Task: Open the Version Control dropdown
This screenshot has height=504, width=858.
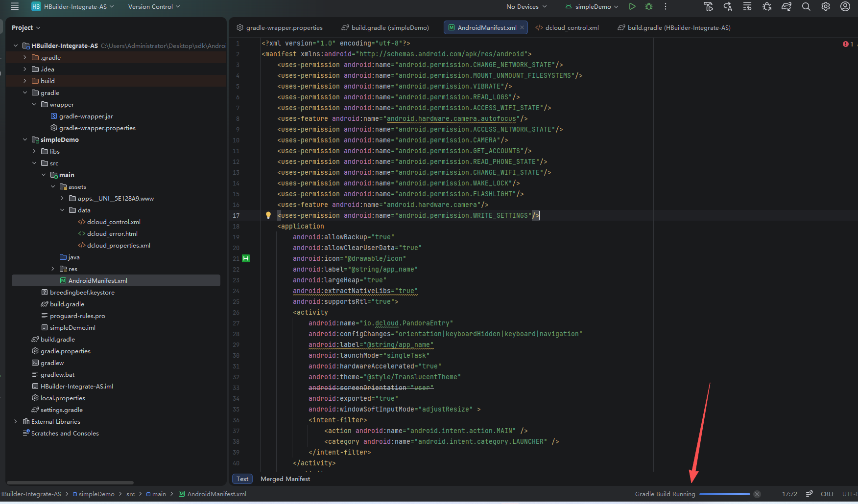Action: tap(154, 6)
